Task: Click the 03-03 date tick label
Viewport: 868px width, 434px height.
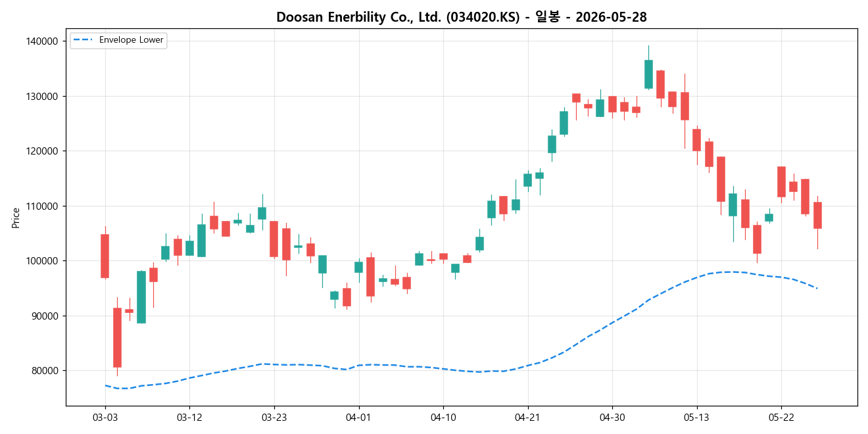Action: (x=105, y=418)
